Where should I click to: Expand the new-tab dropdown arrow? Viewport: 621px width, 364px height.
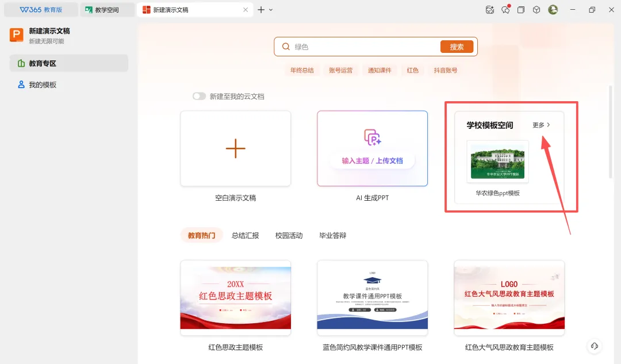pyautogui.click(x=271, y=10)
